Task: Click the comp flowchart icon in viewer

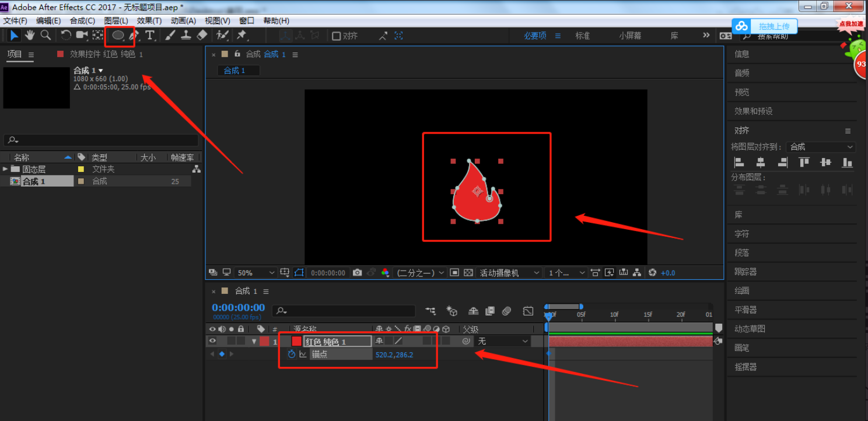Action: coord(637,272)
